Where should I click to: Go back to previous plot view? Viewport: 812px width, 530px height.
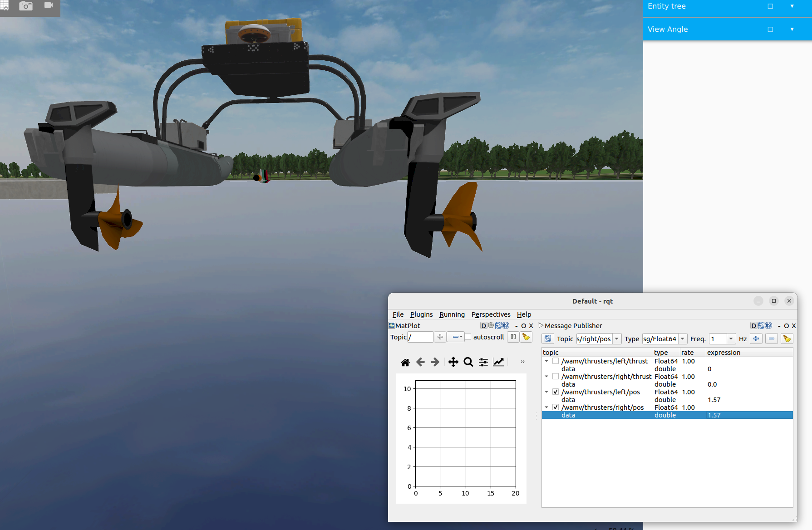(x=420, y=362)
